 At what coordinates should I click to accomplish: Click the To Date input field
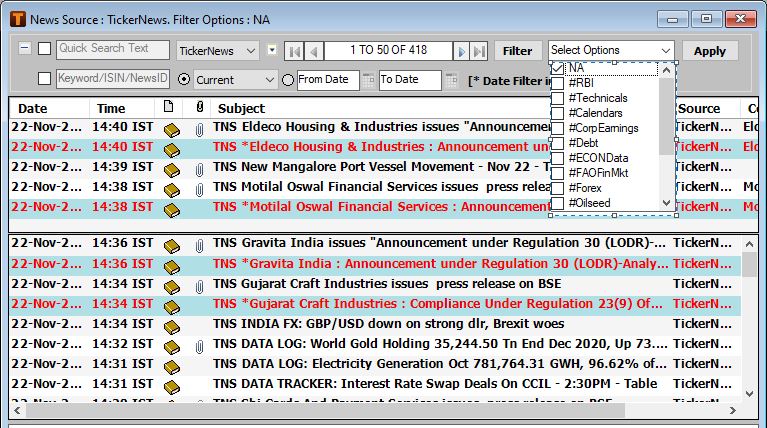click(410, 80)
